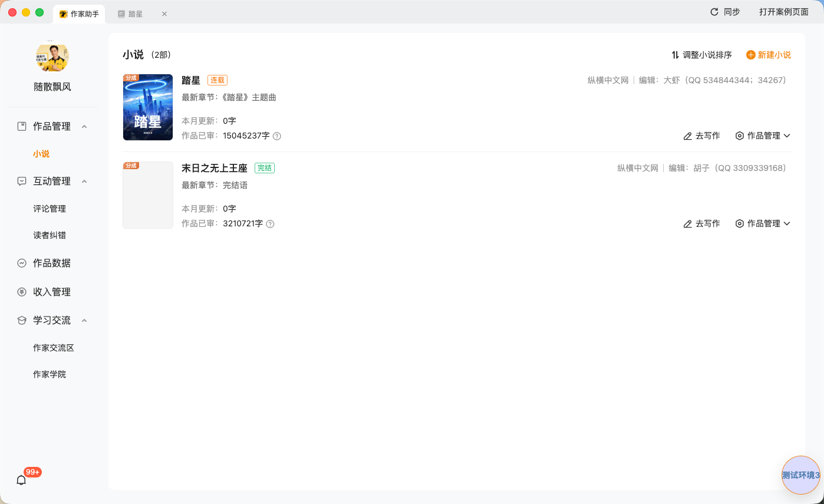Click the novel title 踏星
Screen dimensions: 824x504
191,80
